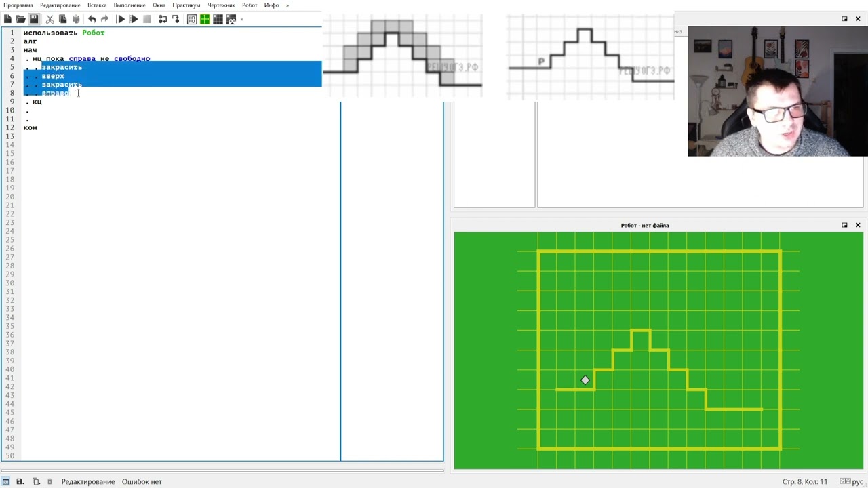Click the shaded staircase reference picture
868x488 pixels.
coord(402,56)
